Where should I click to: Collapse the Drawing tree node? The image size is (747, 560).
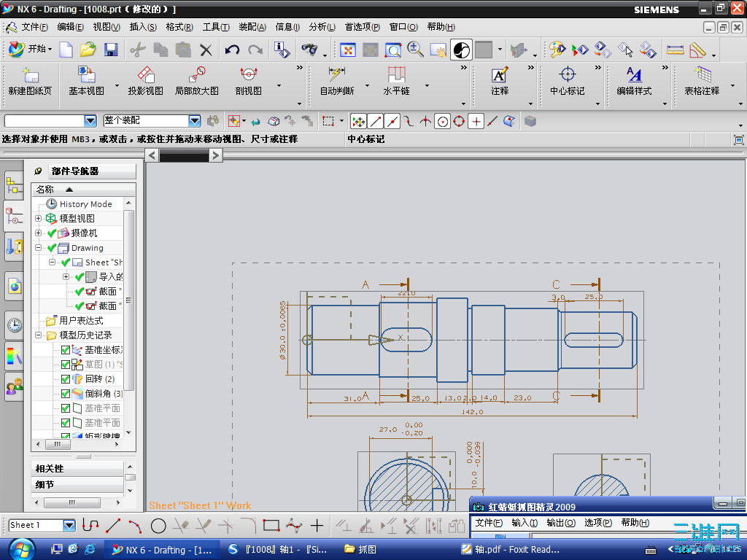[39, 248]
